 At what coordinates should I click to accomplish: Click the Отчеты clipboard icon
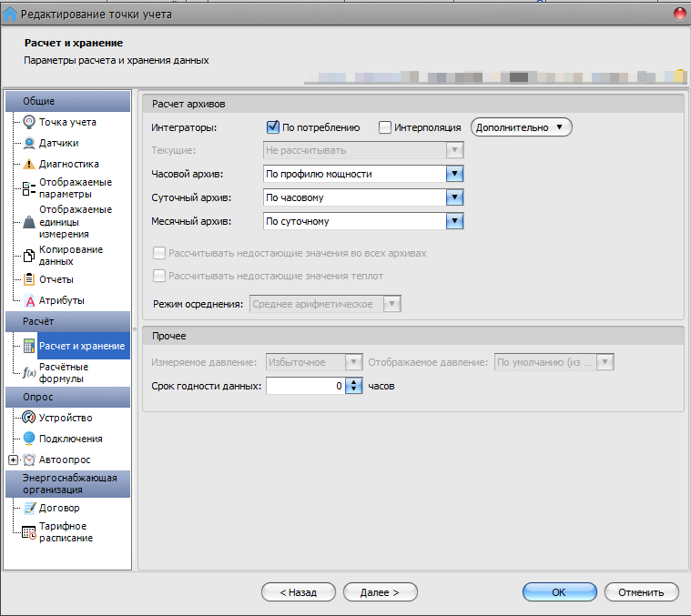[x=29, y=279]
